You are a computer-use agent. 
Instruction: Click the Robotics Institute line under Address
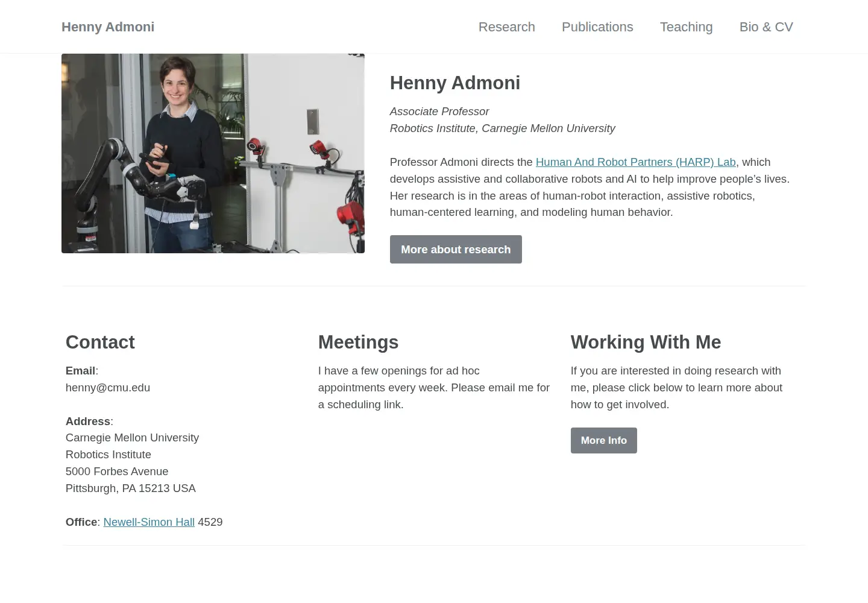pos(108,455)
